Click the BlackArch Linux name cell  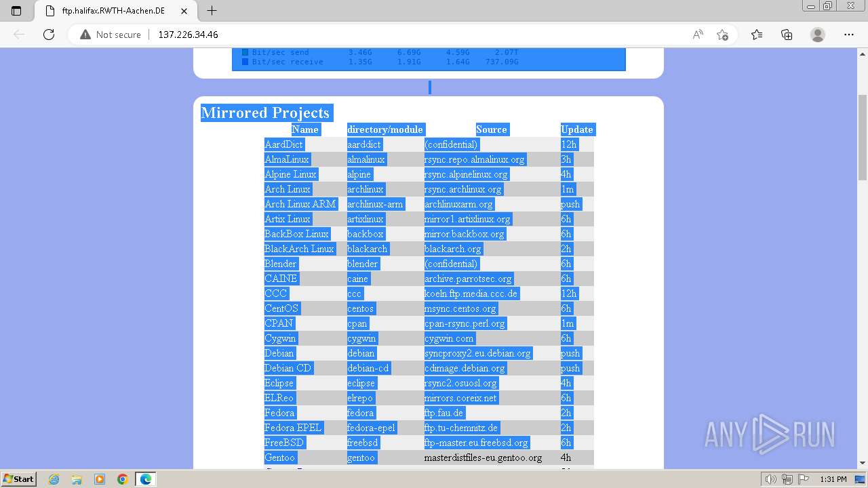[x=300, y=249]
